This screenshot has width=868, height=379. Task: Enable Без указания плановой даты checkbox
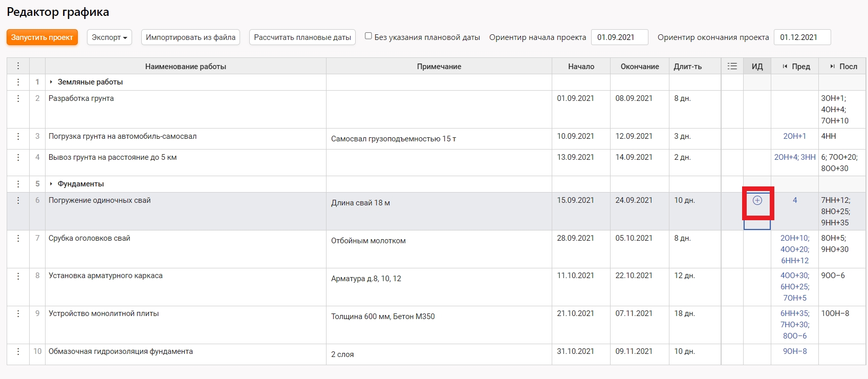(x=368, y=36)
